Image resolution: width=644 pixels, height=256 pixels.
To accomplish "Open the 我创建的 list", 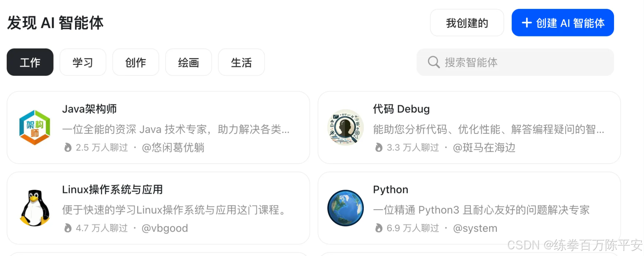I will [x=467, y=23].
